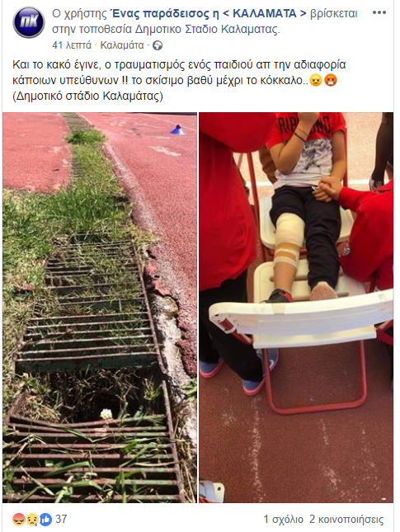
Task: Click the blue like reaction icon
Action: pyautogui.click(x=46, y=520)
